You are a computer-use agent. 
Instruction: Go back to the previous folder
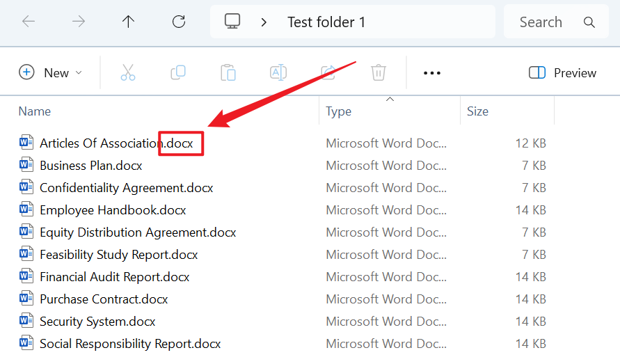(29, 22)
